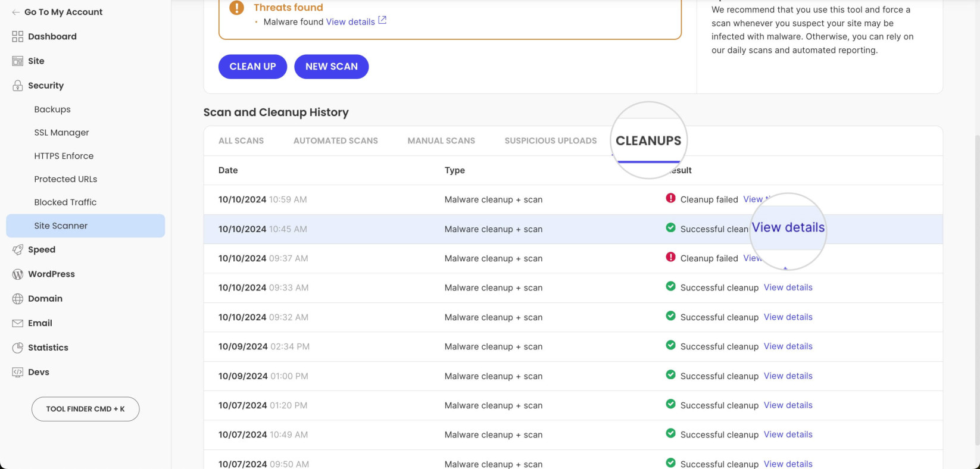View details of Malware found threat
This screenshot has width=980, height=469.
(x=351, y=22)
